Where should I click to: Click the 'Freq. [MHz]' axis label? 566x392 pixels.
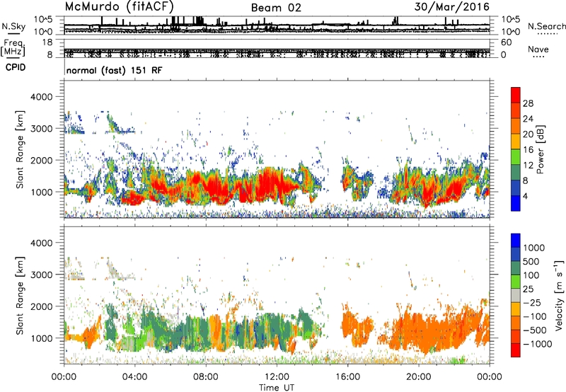click(13, 47)
